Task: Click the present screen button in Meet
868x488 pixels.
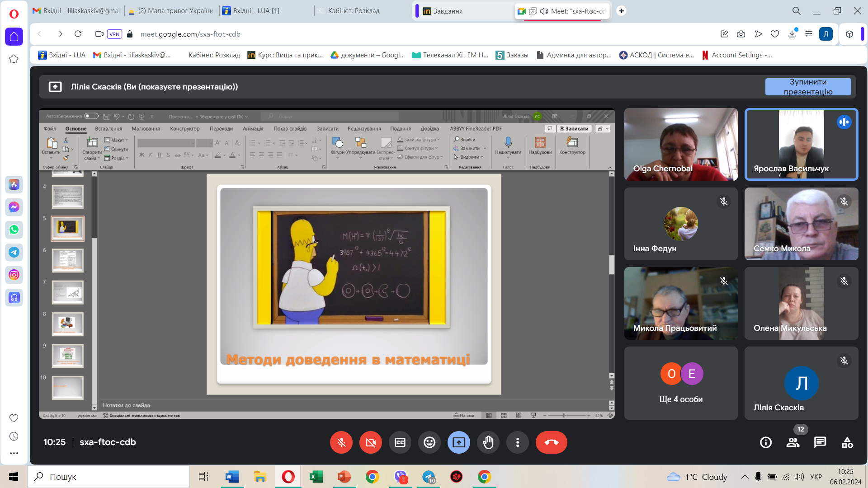Action: [x=459, y=442]
